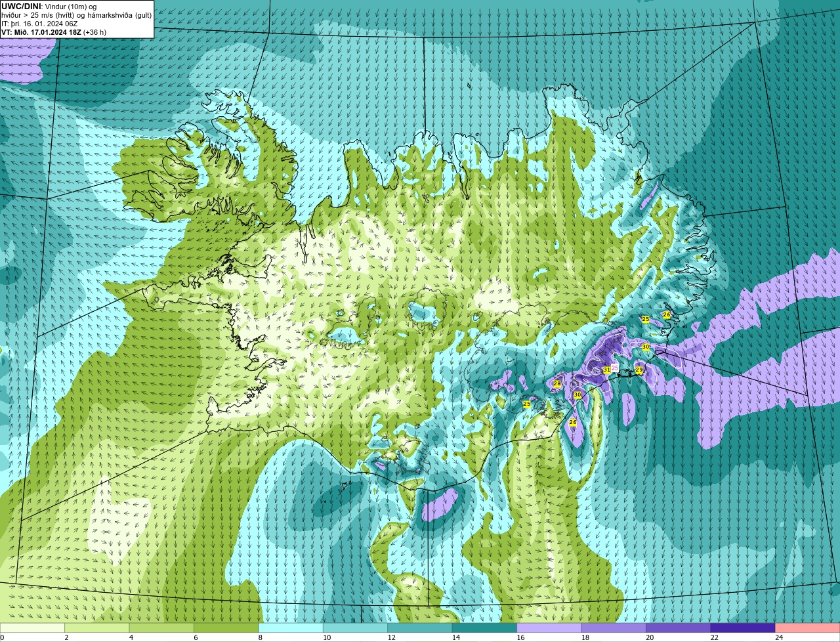Click the yellow 31 max gust label
This screenshot has width=840, height=642.
606,370
